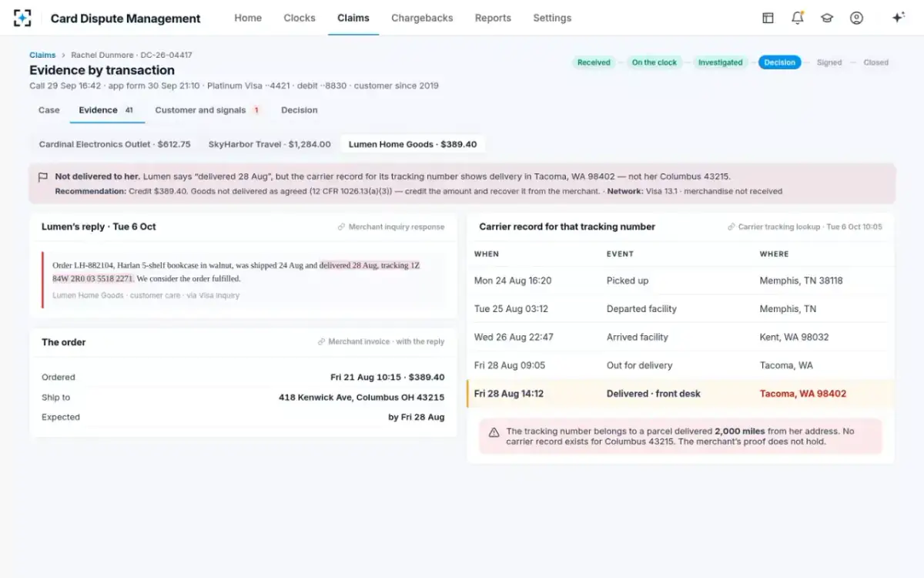Click the Out for delivery event
Screen dimensions: 924x578
[x=639, y=365]
